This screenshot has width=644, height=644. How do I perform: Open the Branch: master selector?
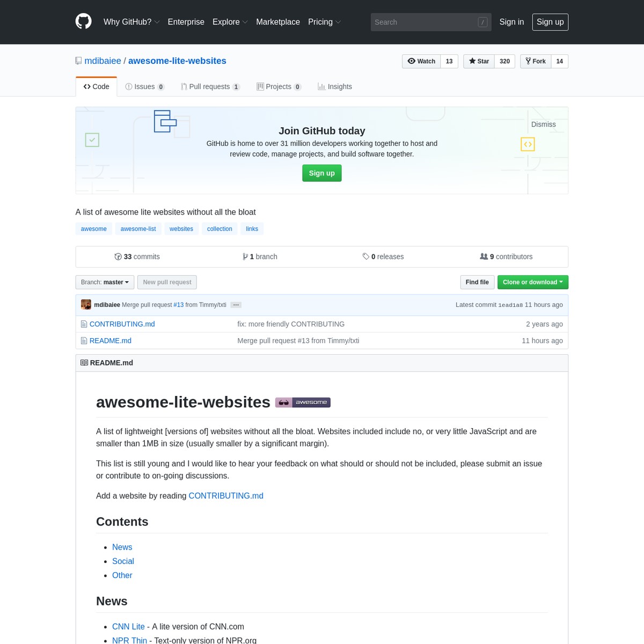point(105,282)
